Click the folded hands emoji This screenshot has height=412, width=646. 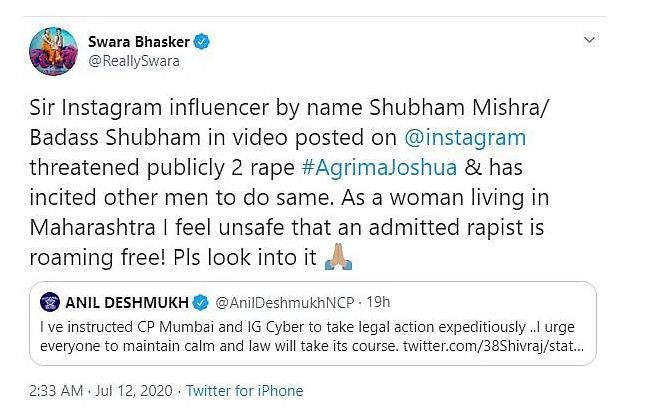point(335,259)
